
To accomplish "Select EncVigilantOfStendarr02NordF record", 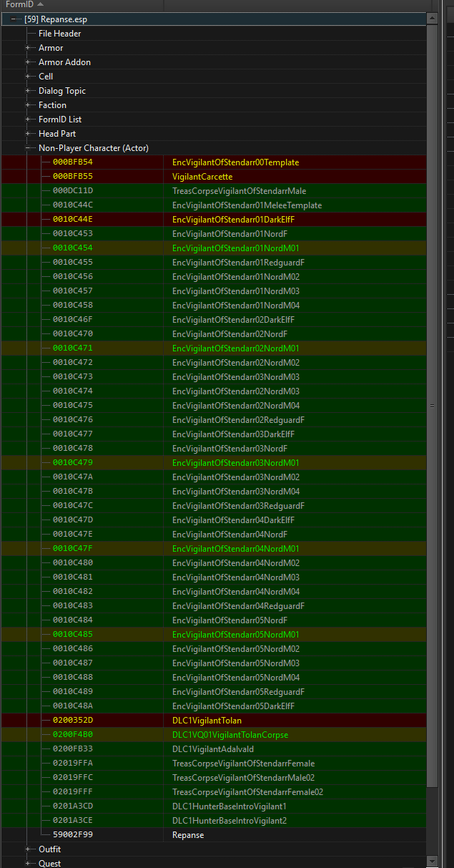I will click(x=214, y=334).
